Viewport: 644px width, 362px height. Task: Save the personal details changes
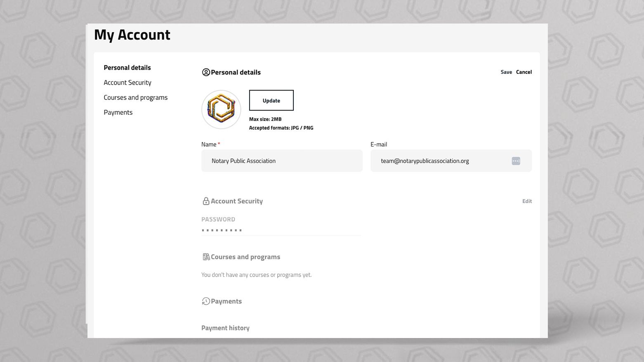tap(506, 72)
